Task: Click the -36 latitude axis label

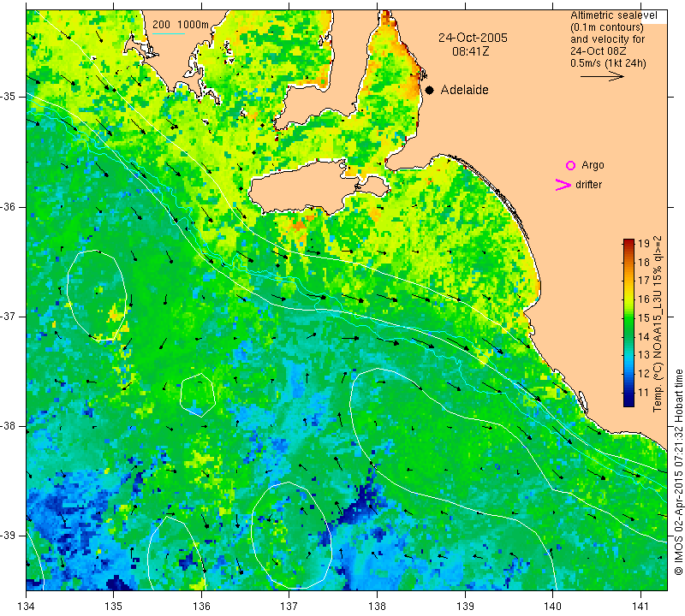Action: (9, 206)
